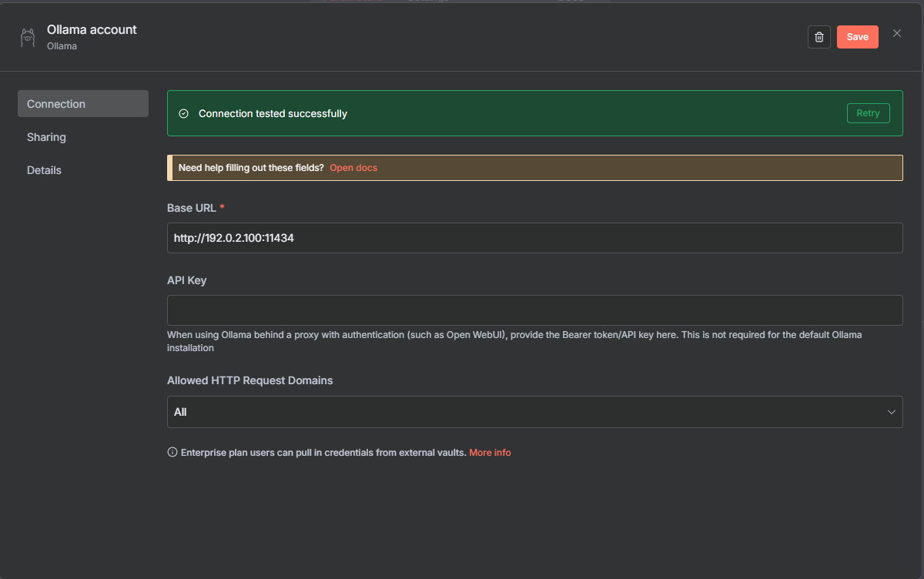Click the Base URL field label
The image size is (924, 579).
pos(191,208)
